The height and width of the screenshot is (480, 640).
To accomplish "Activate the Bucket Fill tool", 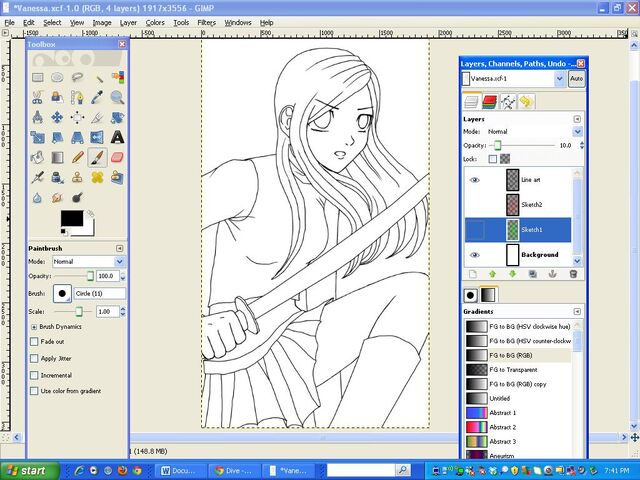I will (38, 158).
